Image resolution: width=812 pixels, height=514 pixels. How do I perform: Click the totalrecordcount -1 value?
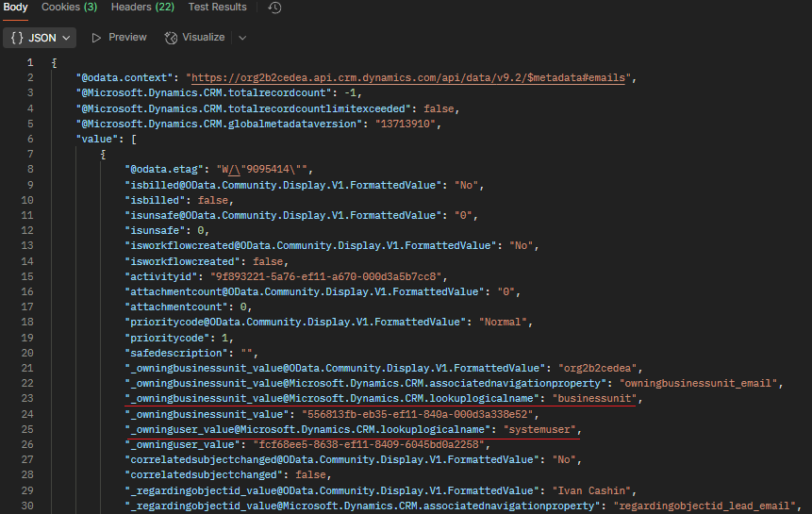[x=350, y=92]
